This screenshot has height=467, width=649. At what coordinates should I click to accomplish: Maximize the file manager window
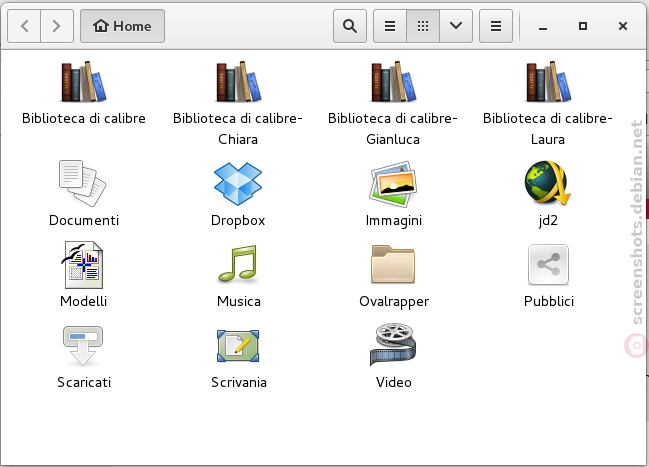point(583,26)
